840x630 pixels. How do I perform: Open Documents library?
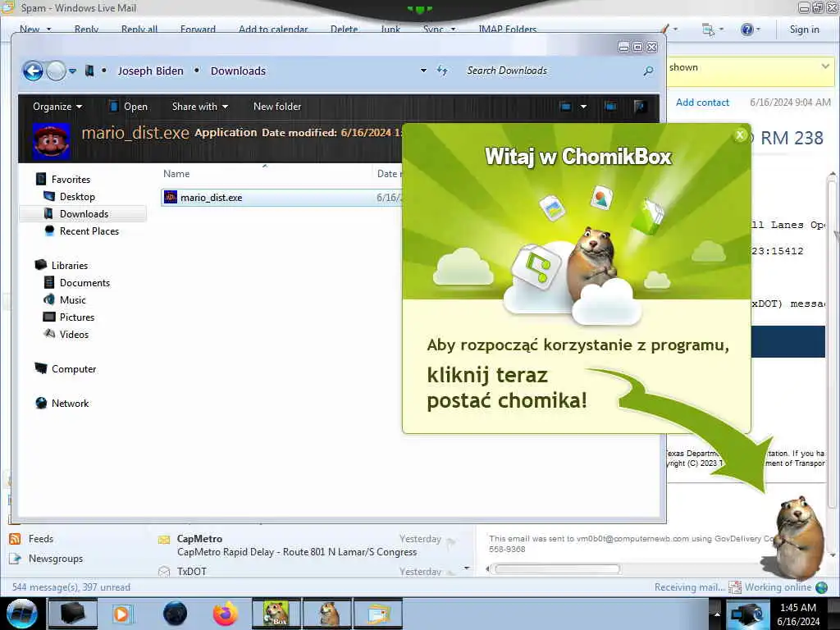coord(84,283)
